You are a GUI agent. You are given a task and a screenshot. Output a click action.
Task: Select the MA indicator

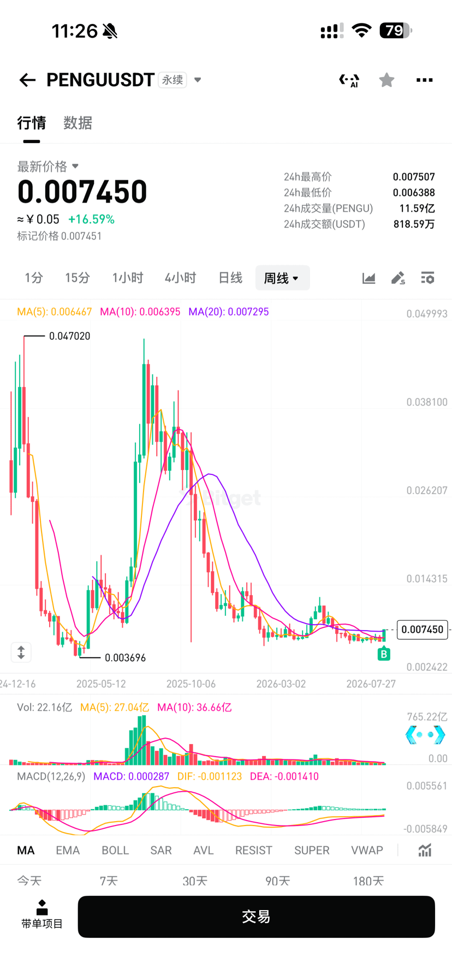[x=26, y=850]
